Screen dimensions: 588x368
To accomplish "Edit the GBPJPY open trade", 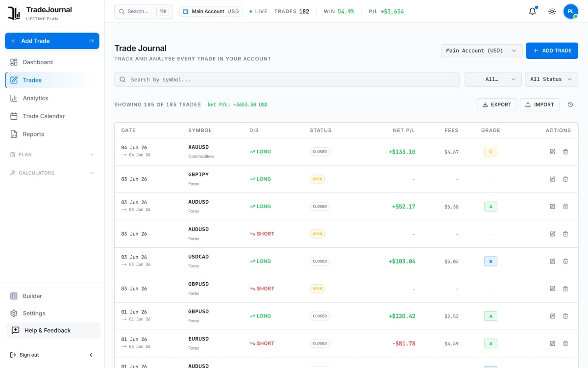I will pos(553,179).
